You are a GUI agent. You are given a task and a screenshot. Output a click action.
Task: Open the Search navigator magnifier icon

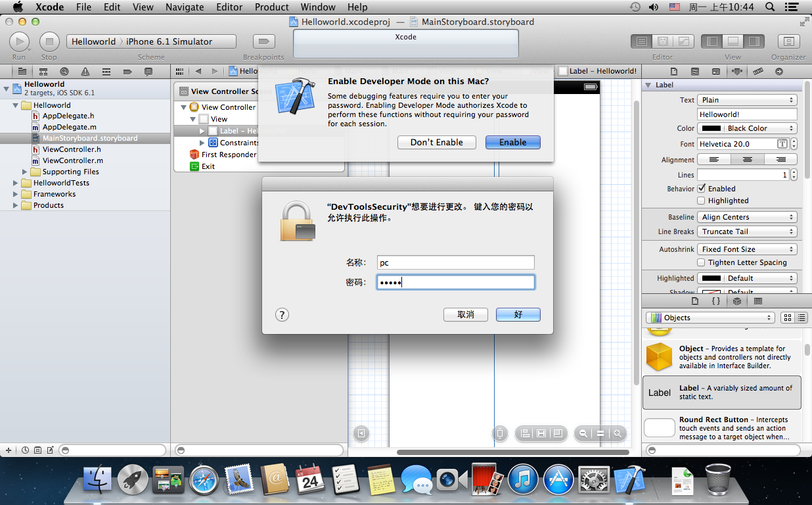pos(64,72)
